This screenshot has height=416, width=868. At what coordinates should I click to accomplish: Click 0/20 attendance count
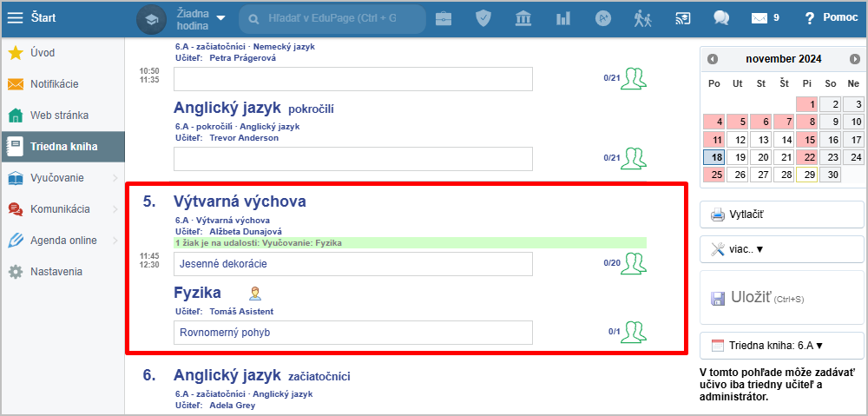coord(612,263)
